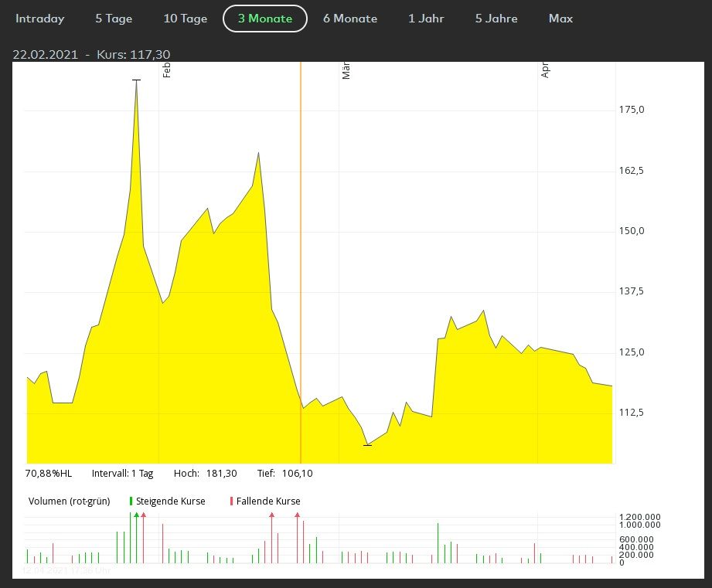Select the Max time range
The image size is (712, 588).
click(560, 19)
